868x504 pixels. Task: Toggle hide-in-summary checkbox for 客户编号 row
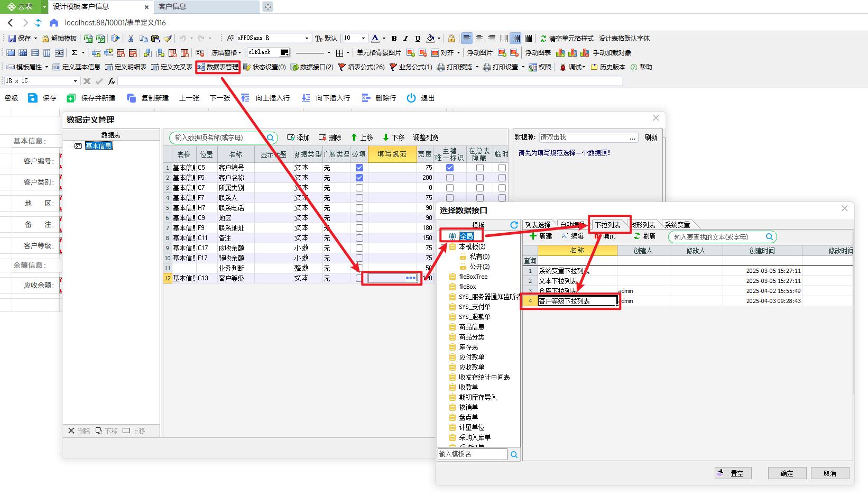[x=480, y=168]
